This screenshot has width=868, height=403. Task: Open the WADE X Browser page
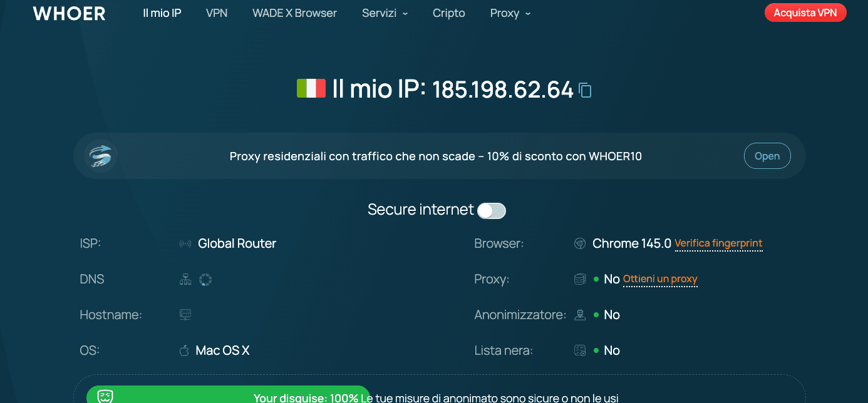(294, 13)
